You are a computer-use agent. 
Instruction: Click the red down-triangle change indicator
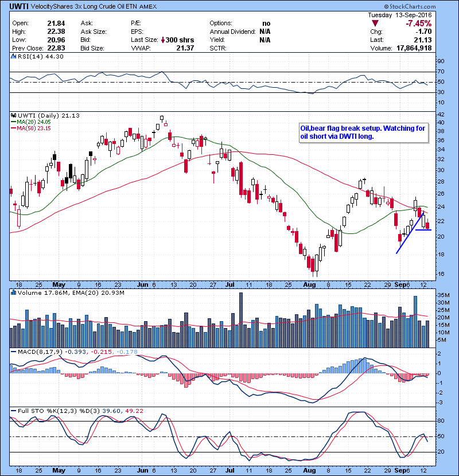point(375,24)
